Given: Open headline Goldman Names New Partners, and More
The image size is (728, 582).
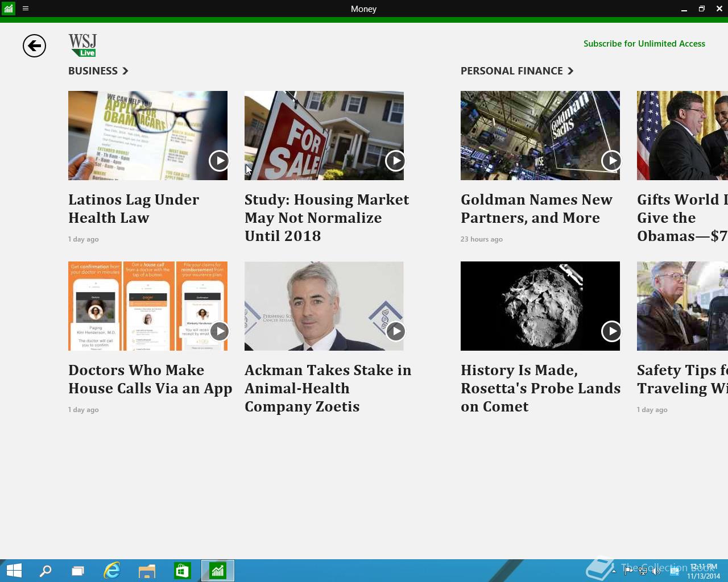Looking at the screenshot, I should point(536,209).
